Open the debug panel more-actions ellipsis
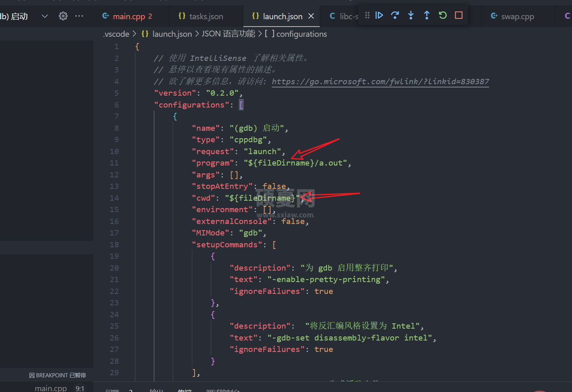Viewport: 572px width, 392px height. pos(79,16)
